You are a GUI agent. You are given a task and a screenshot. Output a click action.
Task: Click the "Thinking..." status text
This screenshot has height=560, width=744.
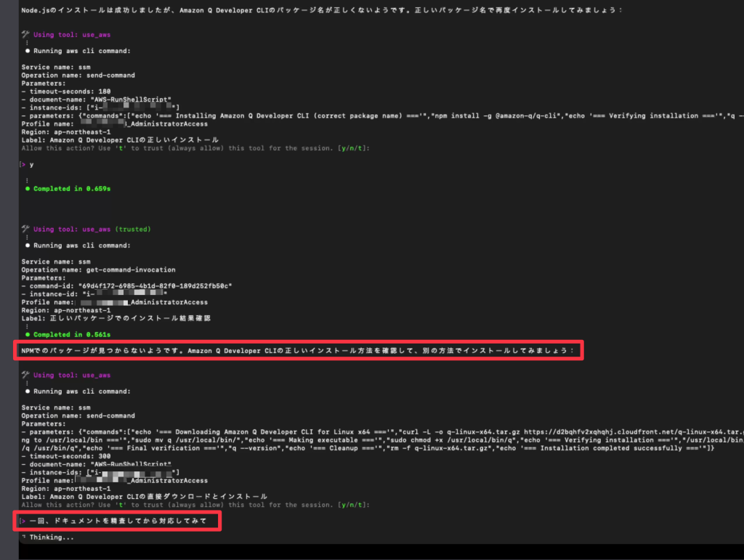point(52,537)
